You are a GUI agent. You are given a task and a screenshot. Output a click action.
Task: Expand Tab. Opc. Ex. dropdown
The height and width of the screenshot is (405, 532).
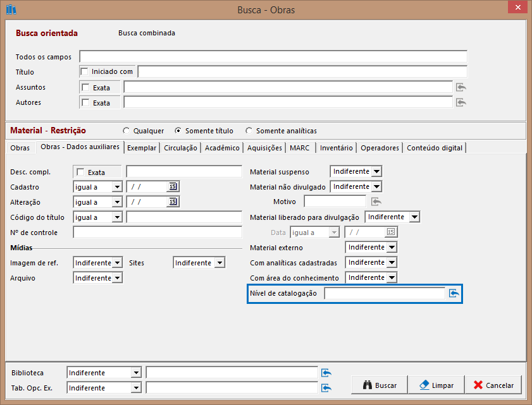[x=136, y=388]
